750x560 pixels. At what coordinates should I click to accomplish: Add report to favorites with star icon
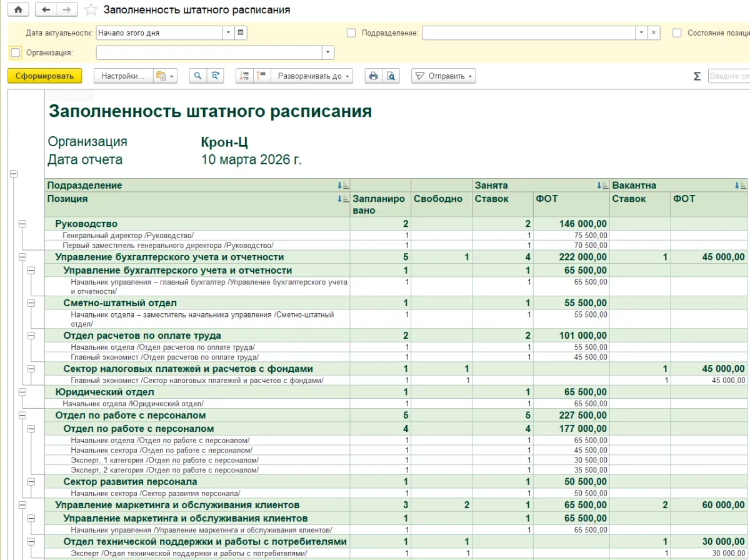91,10
